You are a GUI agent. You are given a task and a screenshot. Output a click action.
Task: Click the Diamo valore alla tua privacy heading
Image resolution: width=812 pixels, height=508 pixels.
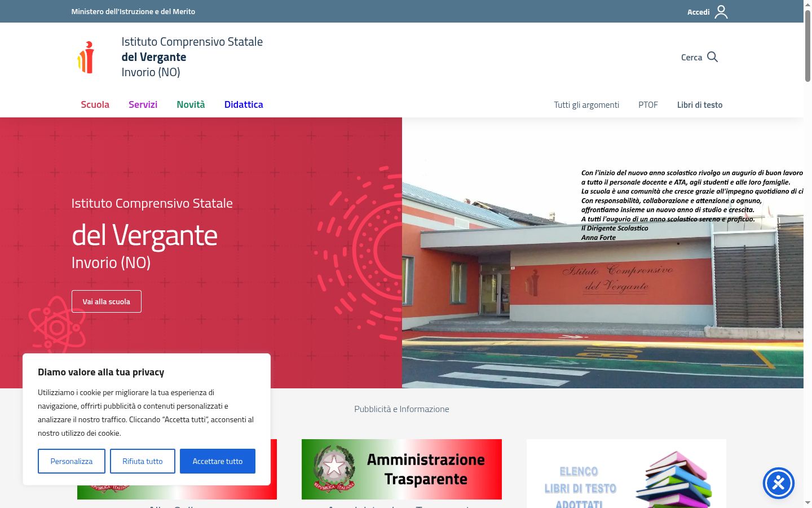[x=101, y=372]
